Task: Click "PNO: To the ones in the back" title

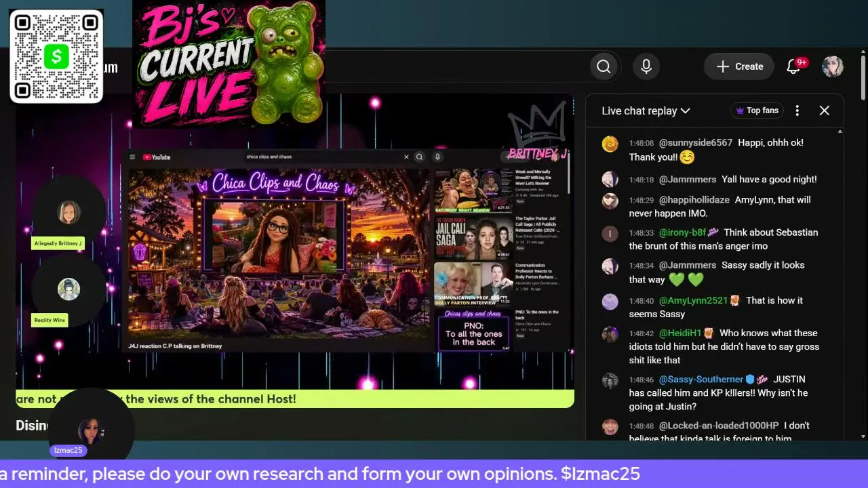Action: pos(537,315)
